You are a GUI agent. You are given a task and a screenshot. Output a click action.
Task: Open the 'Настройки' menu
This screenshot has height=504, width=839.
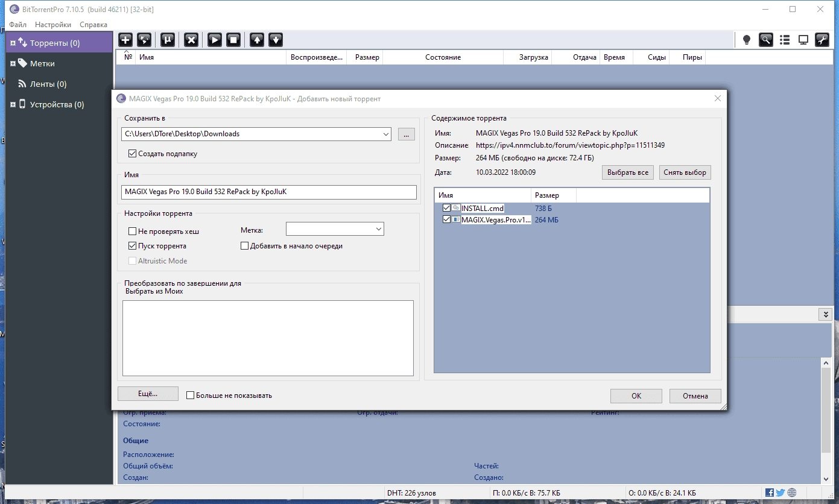tap(53, 25)
